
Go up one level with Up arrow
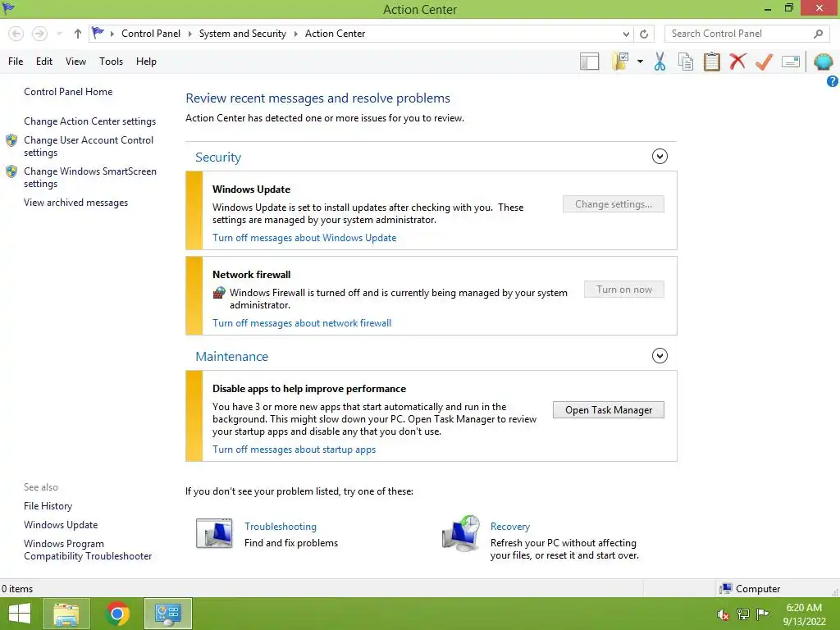coord(78,34)
